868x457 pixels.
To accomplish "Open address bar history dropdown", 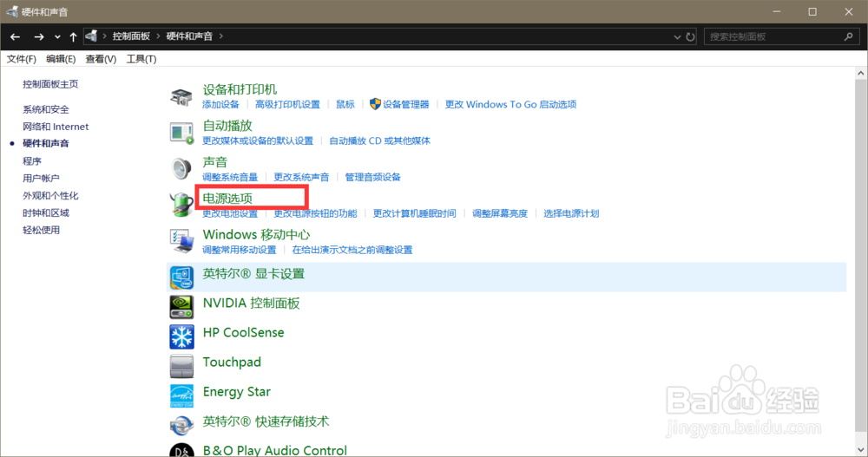I will tap(677, 37).
